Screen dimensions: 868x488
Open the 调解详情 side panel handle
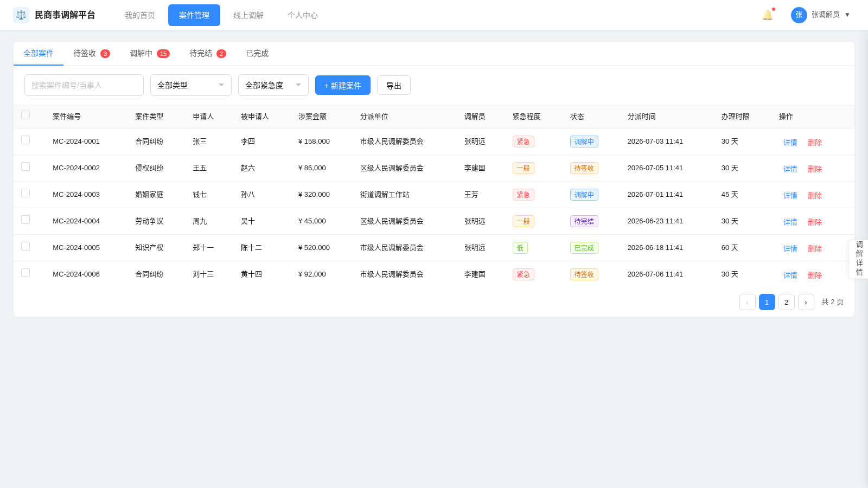[859, 259]
